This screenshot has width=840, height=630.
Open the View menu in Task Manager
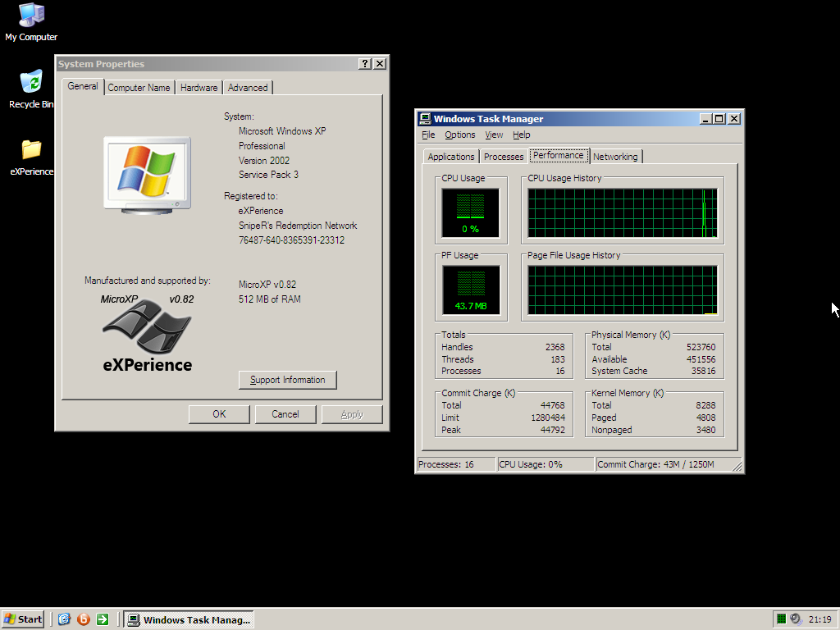click(494, 135)
